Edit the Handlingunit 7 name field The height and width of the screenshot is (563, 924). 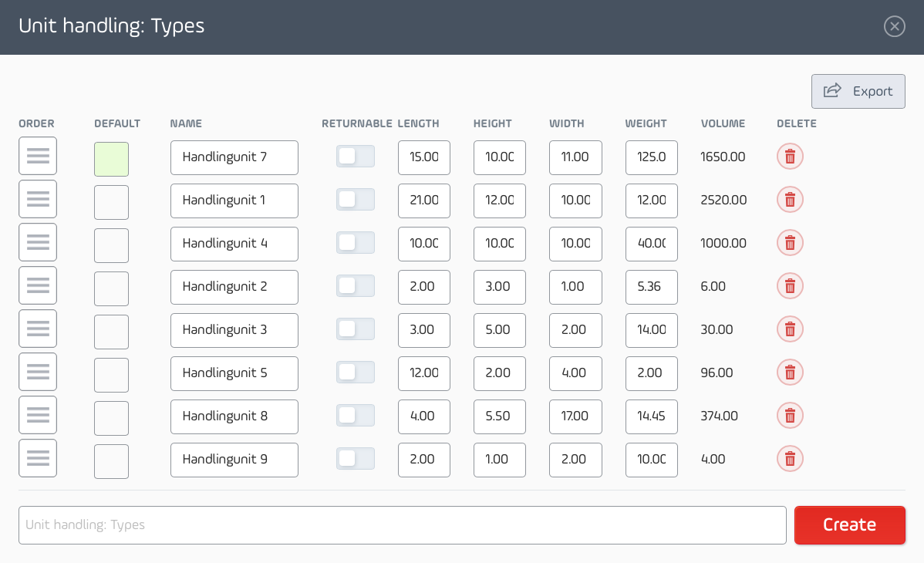pyautogui.click(x=234, y=157)
